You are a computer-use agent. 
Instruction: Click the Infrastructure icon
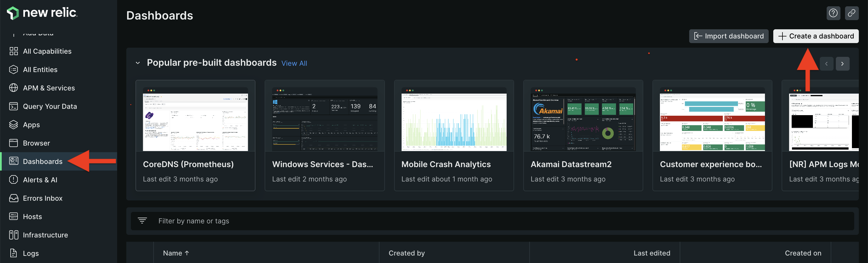tap(13, 235)
